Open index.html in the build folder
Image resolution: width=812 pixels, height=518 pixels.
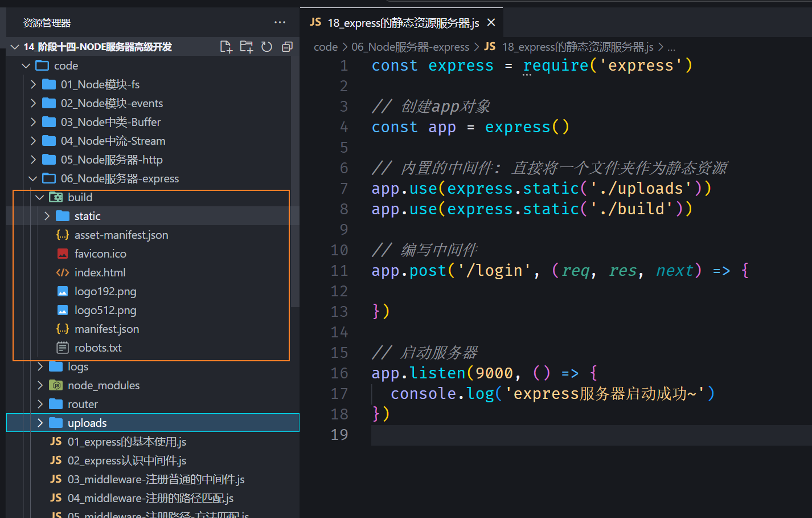[x=100, y=272]
